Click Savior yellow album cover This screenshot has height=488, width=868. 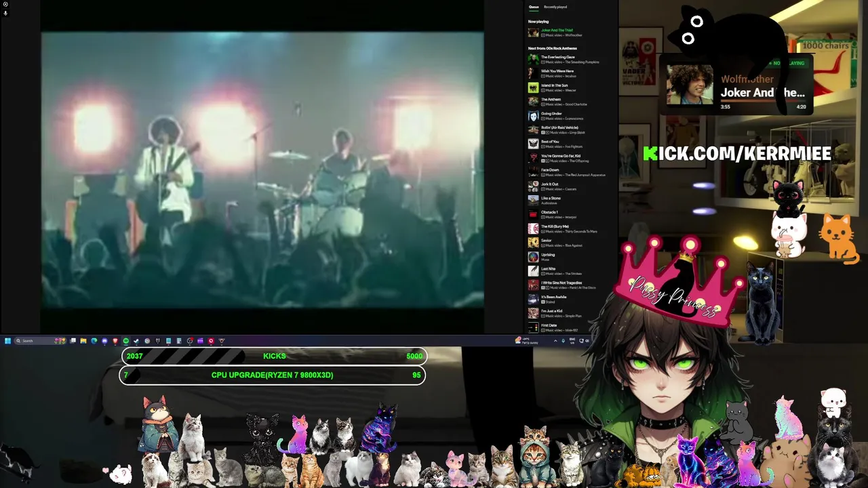click(x=533, y=243)
